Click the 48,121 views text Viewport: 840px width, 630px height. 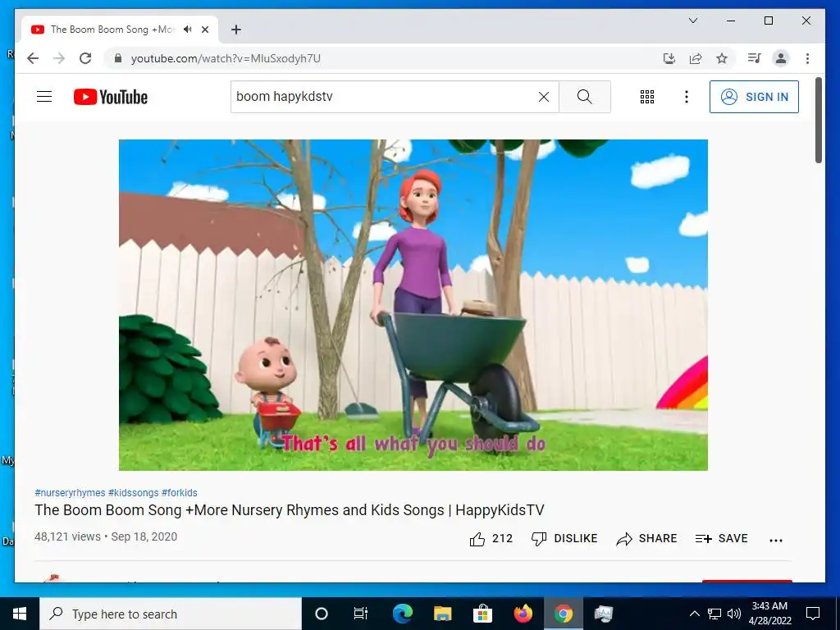click(67, 536)
